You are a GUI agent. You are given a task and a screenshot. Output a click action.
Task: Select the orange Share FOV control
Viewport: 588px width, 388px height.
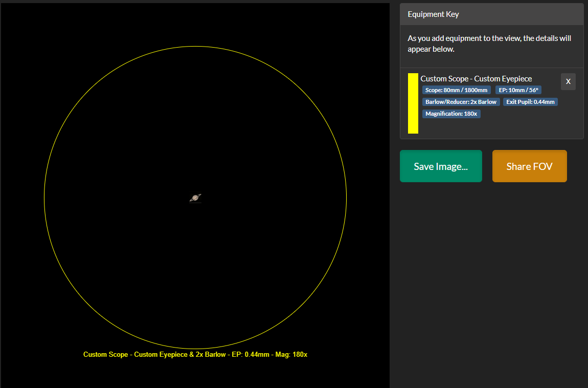529,166
